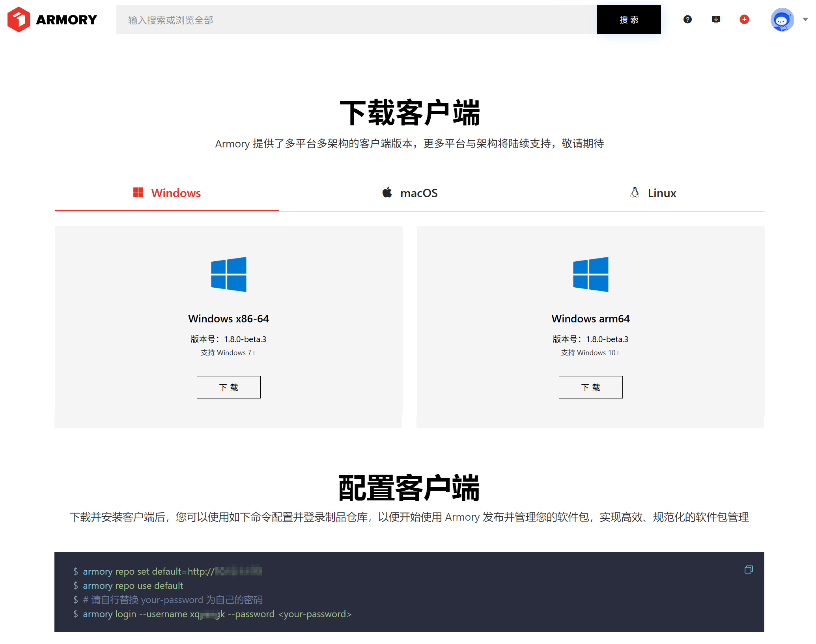
Task: Click arm64 version number 1.8.0-beta.3 text
Action: (x=607, y=339)
